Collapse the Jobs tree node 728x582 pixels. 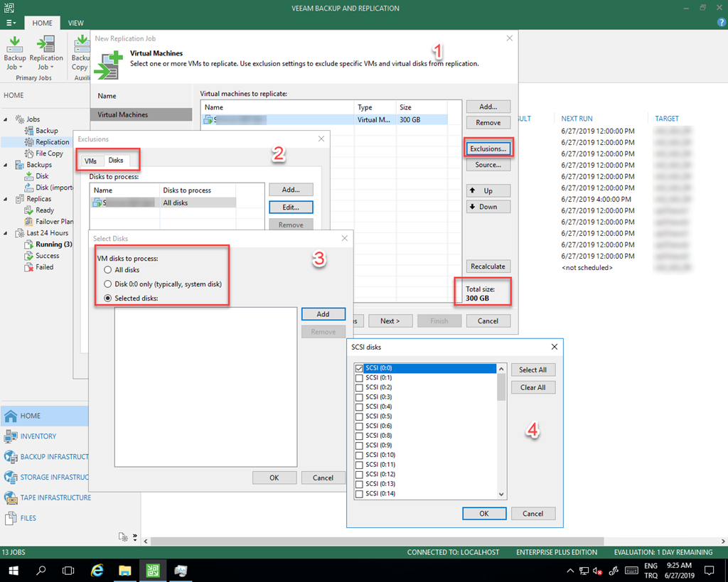[x=6, y=119]
